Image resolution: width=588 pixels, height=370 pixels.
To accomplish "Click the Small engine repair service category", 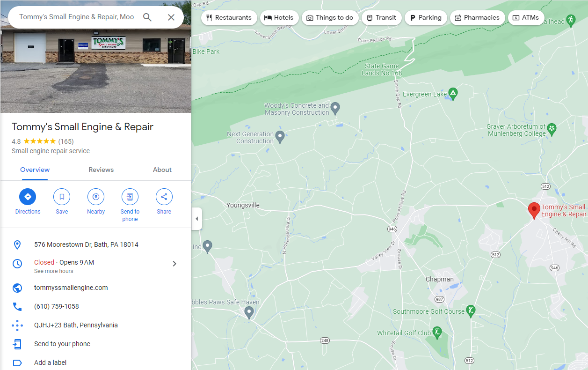I will [x=51, y=151].
